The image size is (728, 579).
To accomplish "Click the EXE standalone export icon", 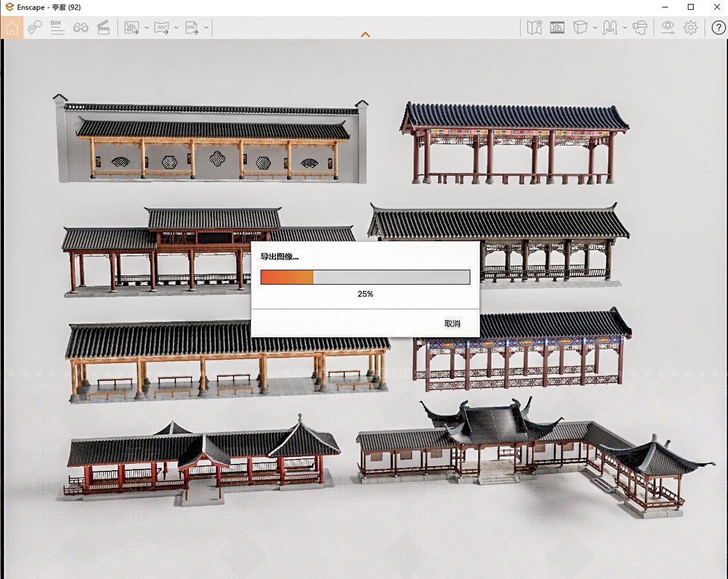I will click(192, 28).
